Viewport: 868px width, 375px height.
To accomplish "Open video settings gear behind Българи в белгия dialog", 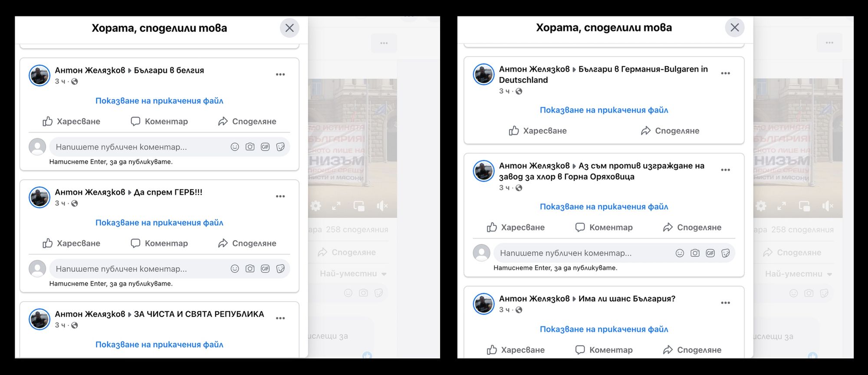I will 316,206.
